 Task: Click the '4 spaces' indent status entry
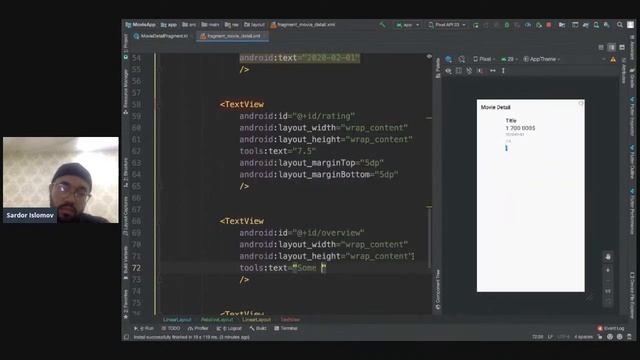pos(583,337)
